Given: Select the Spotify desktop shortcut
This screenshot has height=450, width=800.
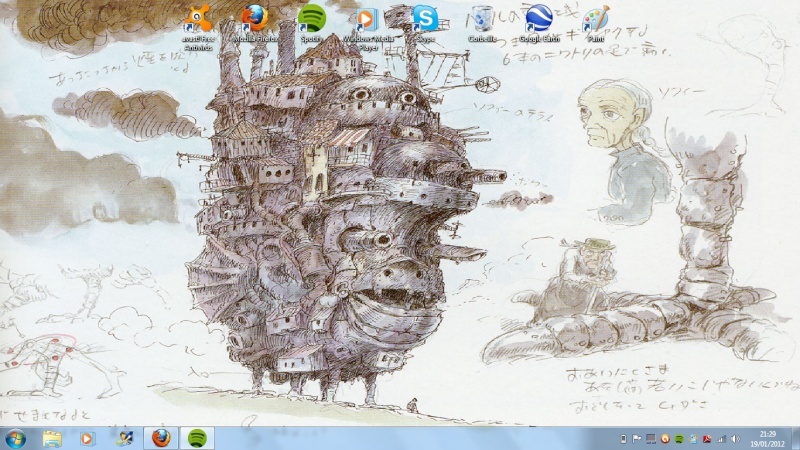Looking at the screenshot, I should tap(311, 23).
